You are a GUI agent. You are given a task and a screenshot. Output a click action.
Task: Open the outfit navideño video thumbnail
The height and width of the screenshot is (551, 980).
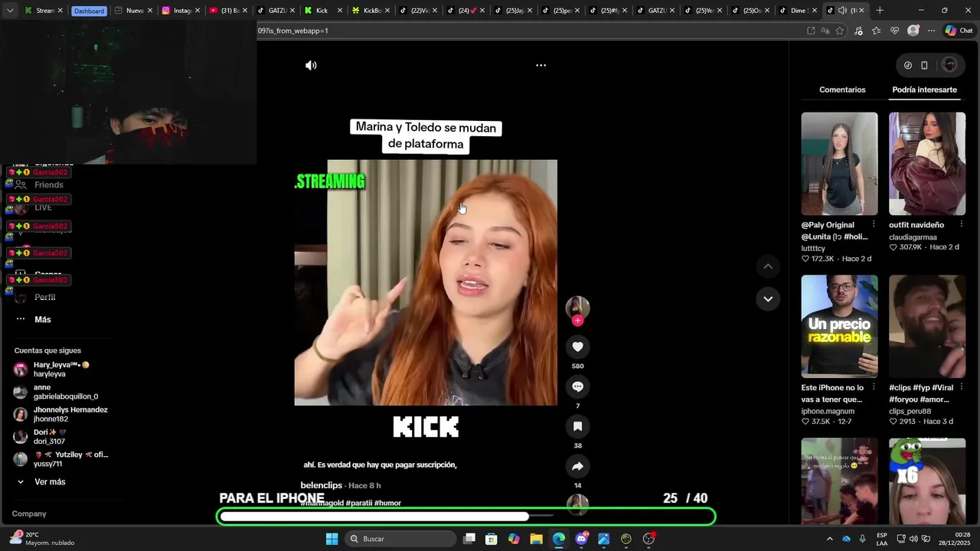[927, 164]
